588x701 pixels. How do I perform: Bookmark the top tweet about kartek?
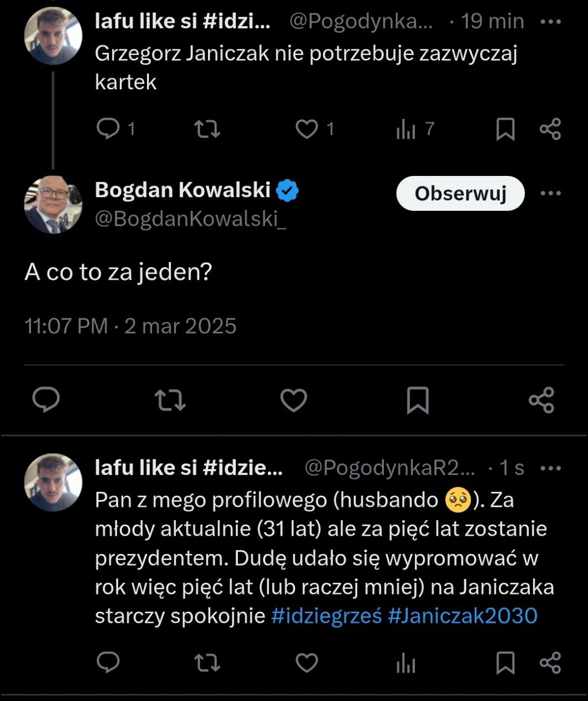(x=505, y=129)
